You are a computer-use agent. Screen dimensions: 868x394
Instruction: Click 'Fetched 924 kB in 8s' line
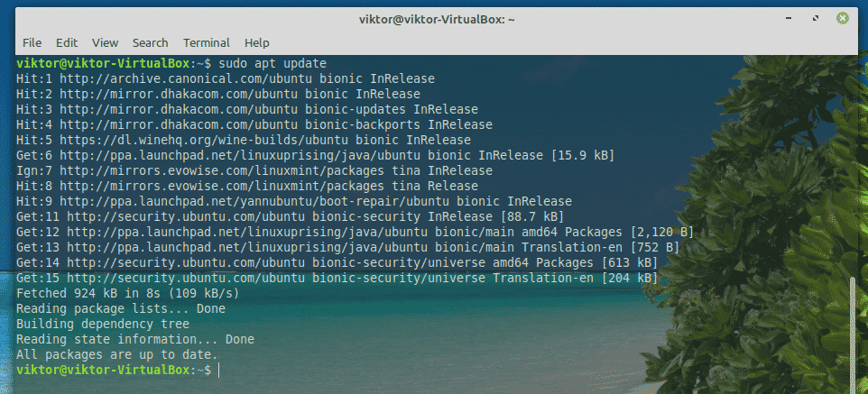click(128, 293)
